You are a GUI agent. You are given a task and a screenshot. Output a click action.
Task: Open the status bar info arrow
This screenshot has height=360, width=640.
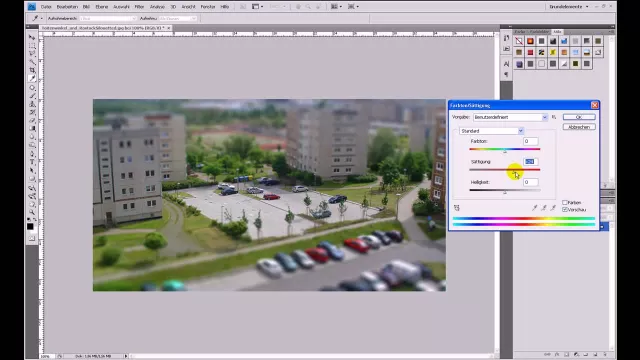tap(126, 356)
